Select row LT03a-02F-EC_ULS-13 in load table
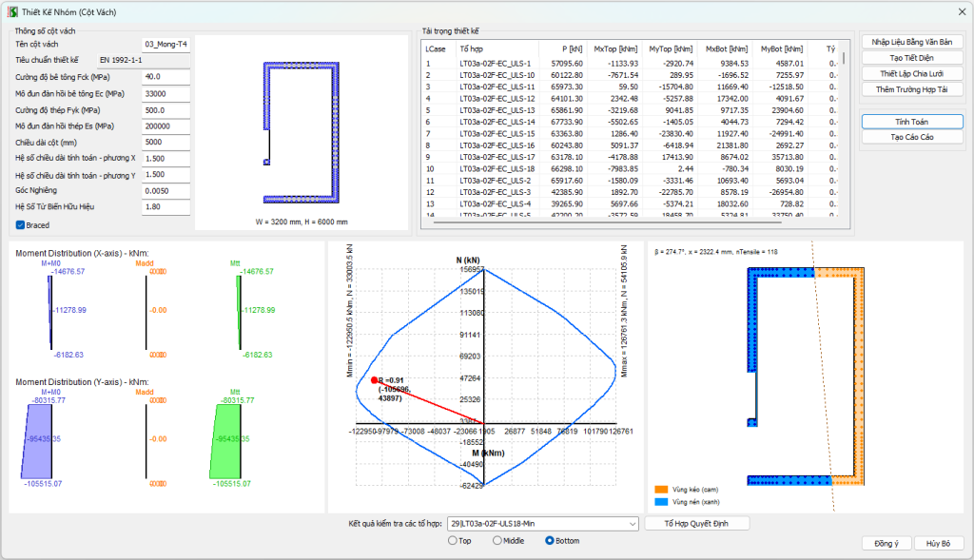Image resolution: width=974 pixels, height=560 pixels. (493, 109)
